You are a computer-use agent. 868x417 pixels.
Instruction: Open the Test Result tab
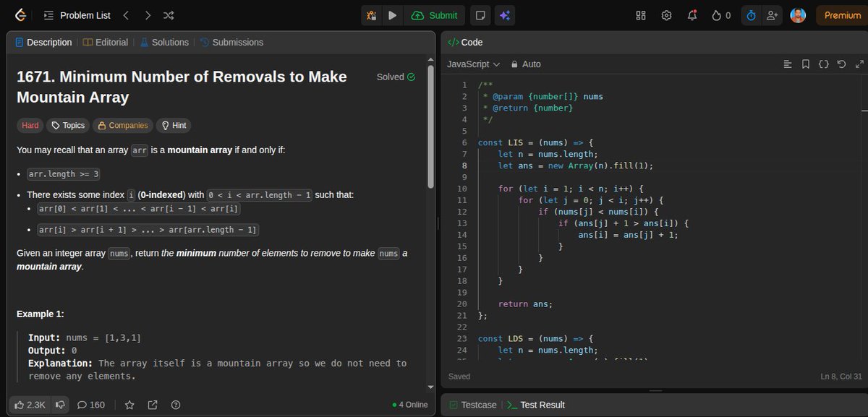tap(536, 405)
